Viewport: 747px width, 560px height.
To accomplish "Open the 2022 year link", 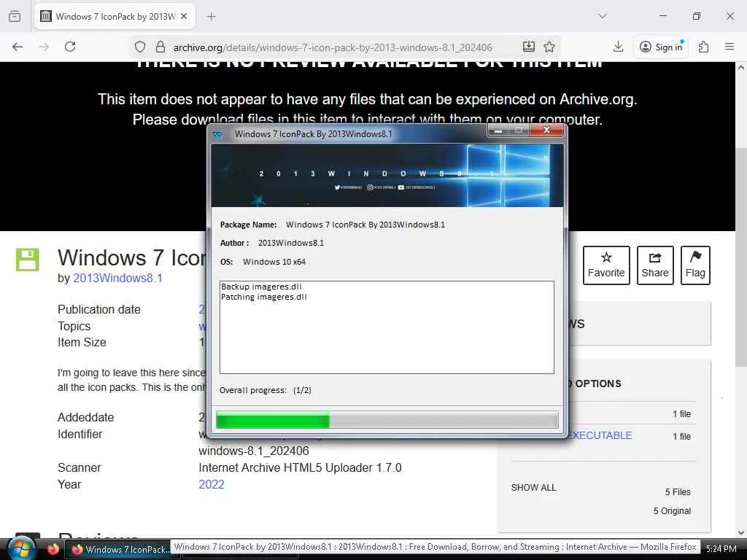I will (x=212, y=484).
